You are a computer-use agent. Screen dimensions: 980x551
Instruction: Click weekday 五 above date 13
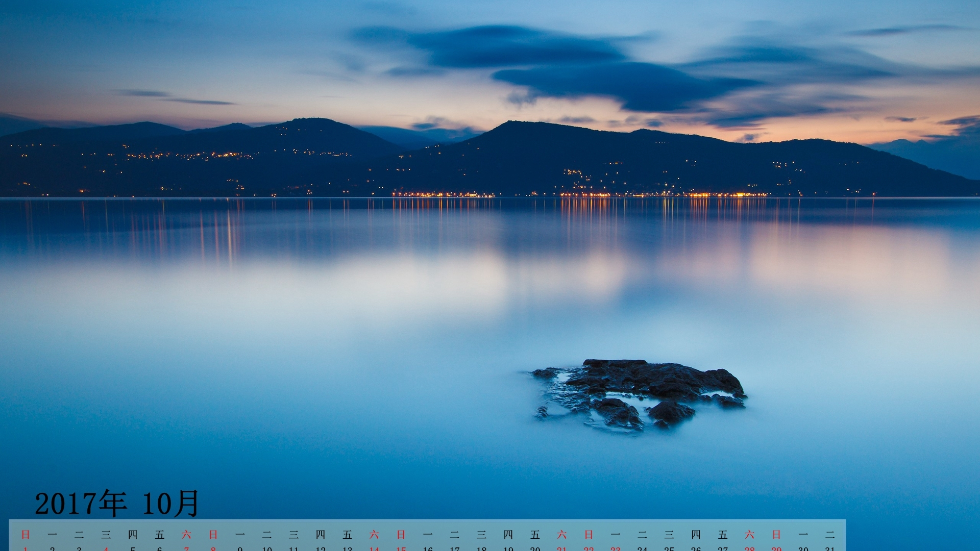coord(348,534)
